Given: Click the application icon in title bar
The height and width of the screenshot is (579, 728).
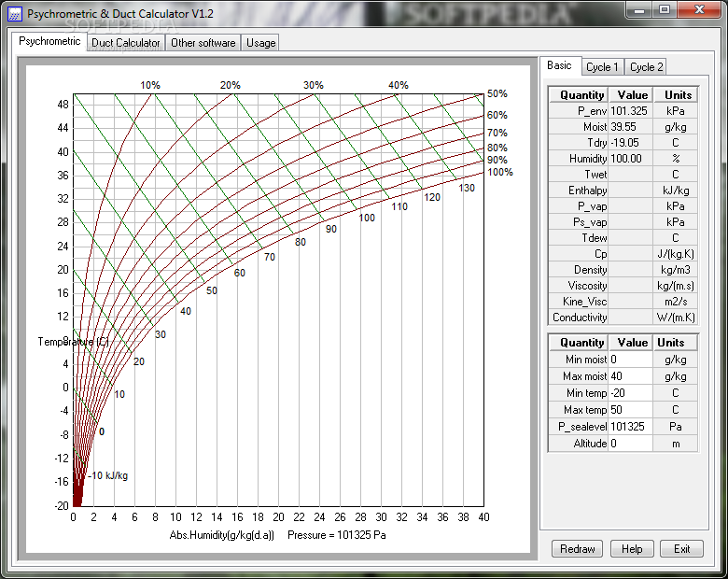Looking at the screenshot, I should (x=15, y=14).
